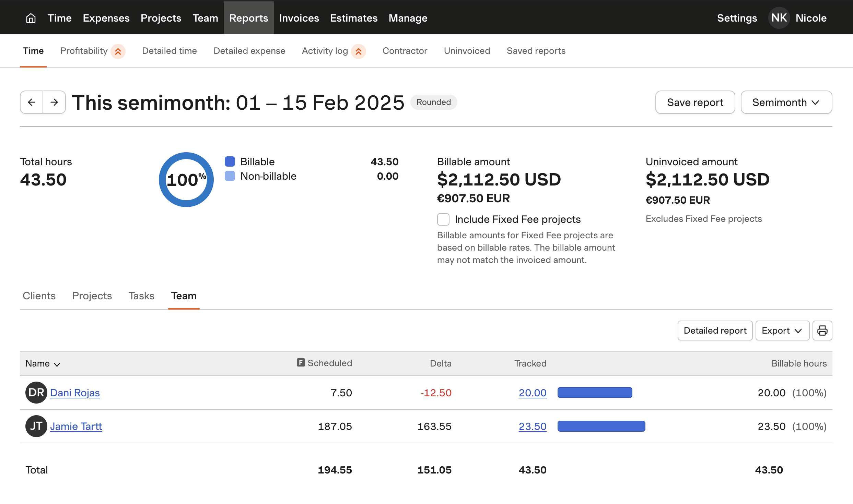Switch to the Activity log tab
853x504 pixels.
325,51
